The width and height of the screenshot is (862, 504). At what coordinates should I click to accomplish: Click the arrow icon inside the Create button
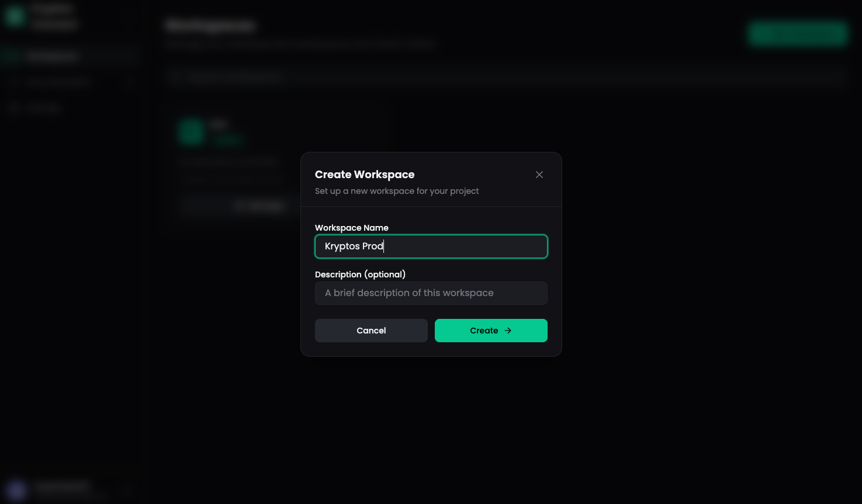507,331
